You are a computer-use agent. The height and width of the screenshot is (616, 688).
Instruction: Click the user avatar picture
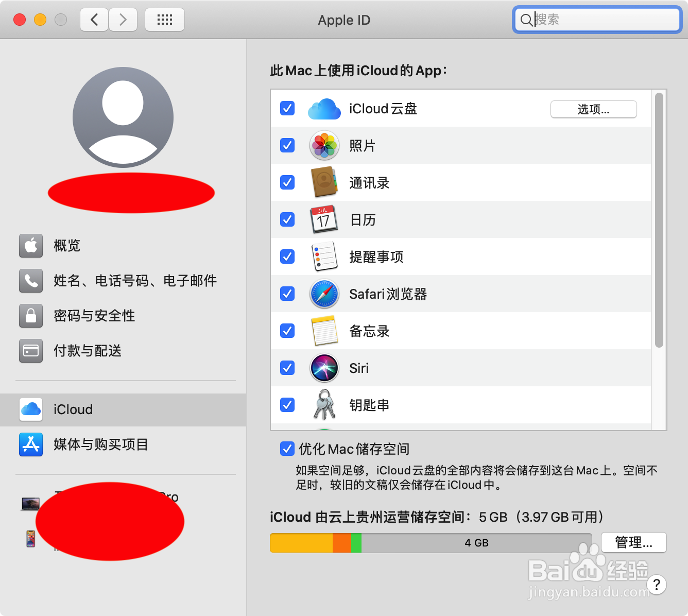coord(123,117)
